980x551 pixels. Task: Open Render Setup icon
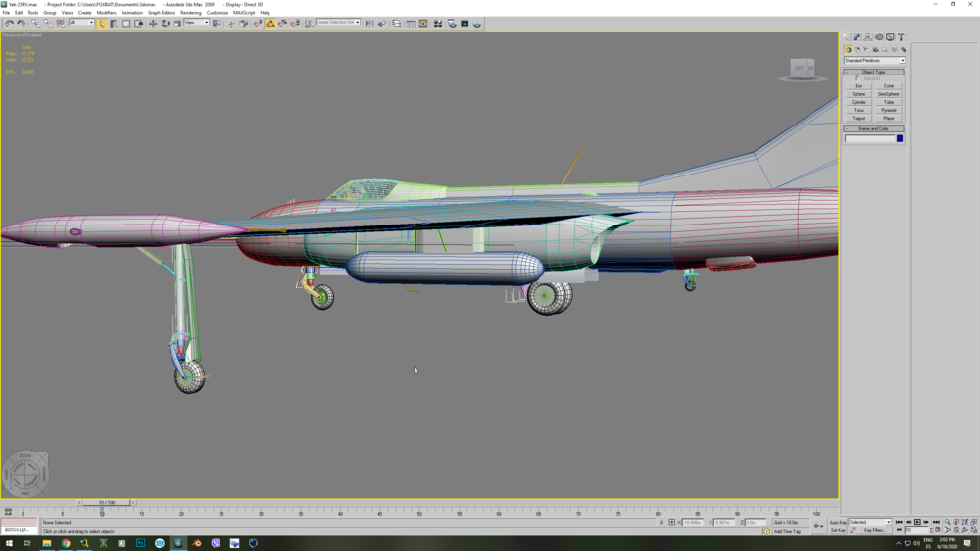click(452, 24)
